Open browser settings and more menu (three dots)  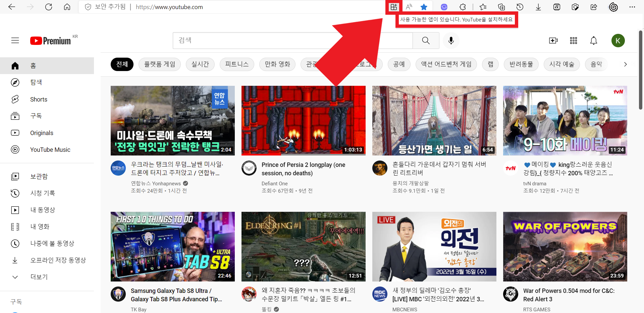632,7
